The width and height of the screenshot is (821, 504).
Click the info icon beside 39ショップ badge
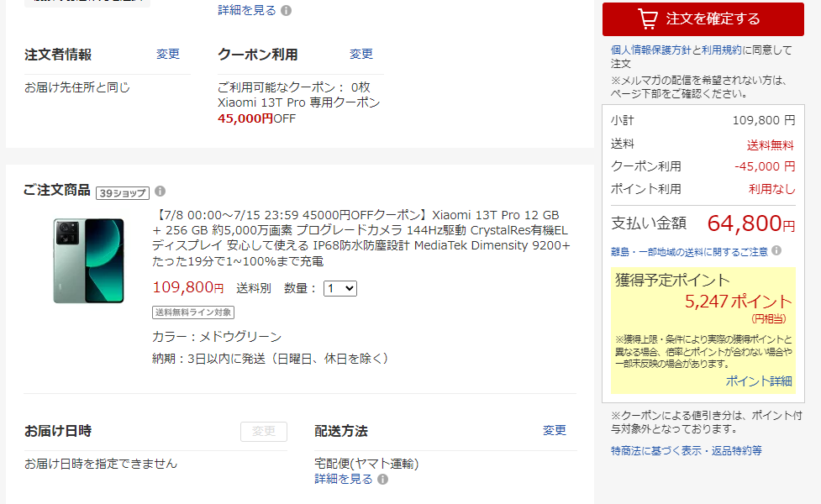pyautogui.click(x=161, y=192)
